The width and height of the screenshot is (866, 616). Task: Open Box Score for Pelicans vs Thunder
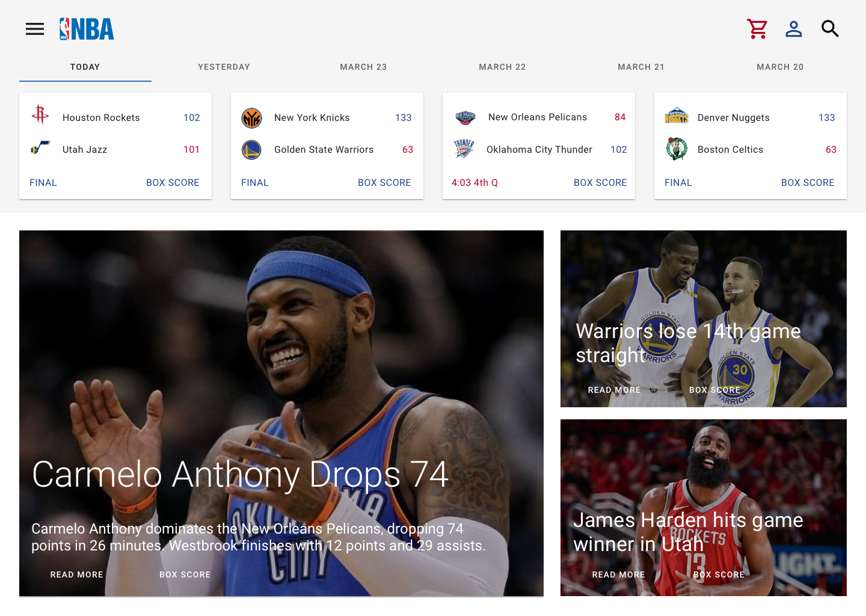600,183
